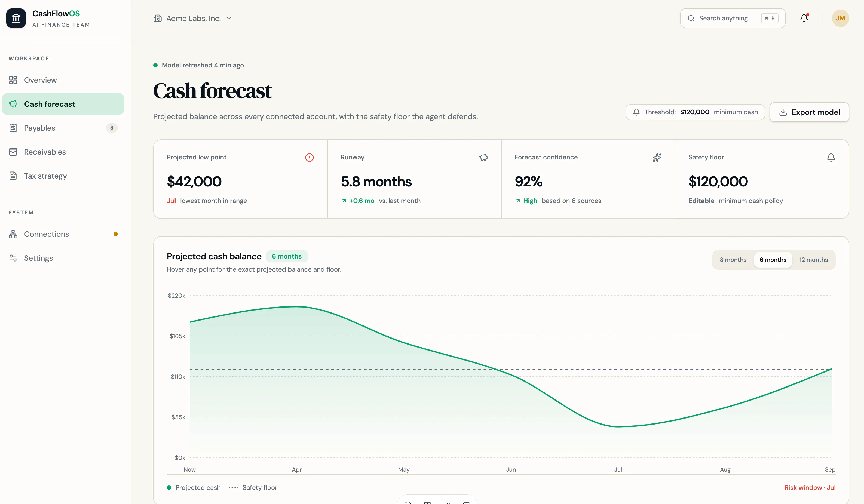Click the $42,000 projected low point value
Viewport: 864px width, 504px height.
tap(194, 181)
